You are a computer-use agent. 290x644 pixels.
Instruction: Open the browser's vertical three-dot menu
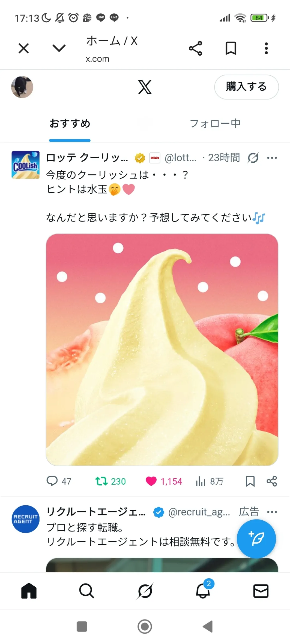(266, 48)
